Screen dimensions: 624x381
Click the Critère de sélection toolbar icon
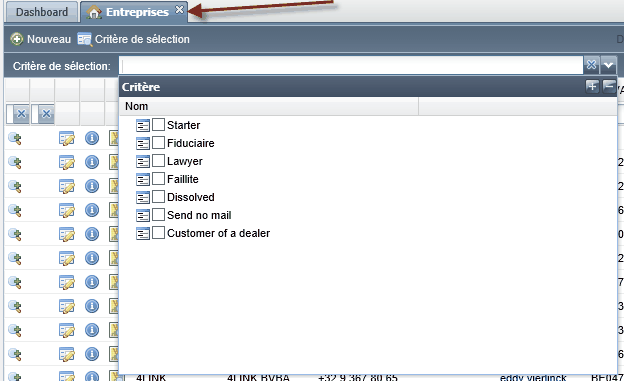pyautogui.click(x=84, y=39)
